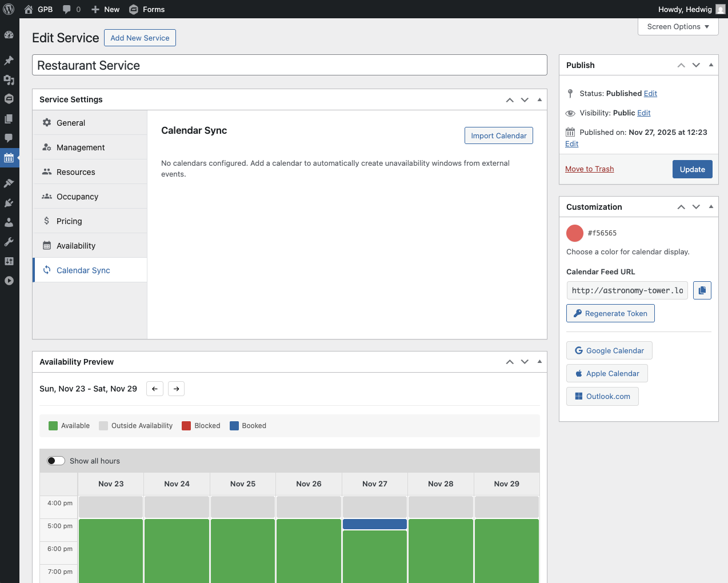The image size is (728, 583).
Task: Open the Availability settings tab
Action: [x=76, y=246]
